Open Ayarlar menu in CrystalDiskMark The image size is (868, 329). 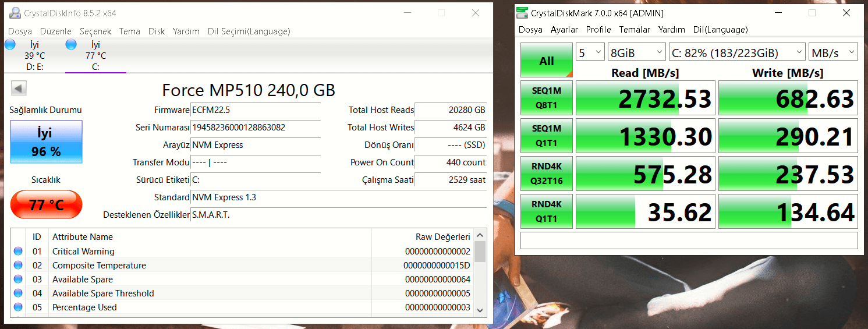click(x=565, y=30)
